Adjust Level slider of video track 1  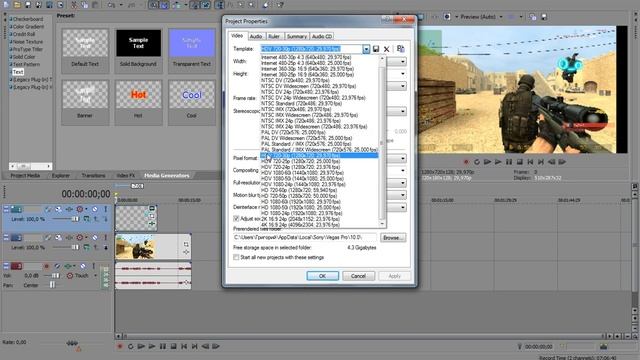click(75, 219)
